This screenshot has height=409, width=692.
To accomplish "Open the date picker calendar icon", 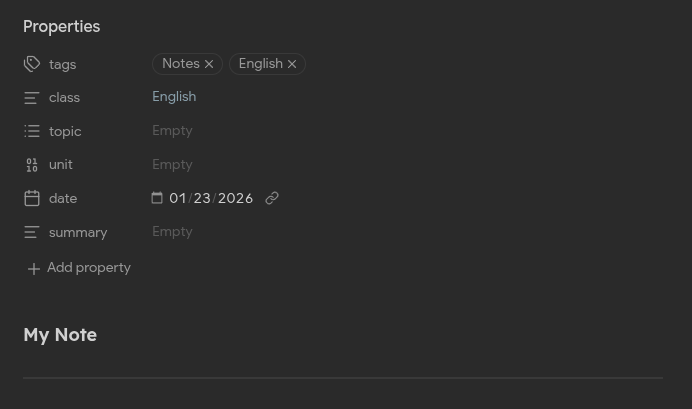I will pyautogui.click(x=157, y=198).
